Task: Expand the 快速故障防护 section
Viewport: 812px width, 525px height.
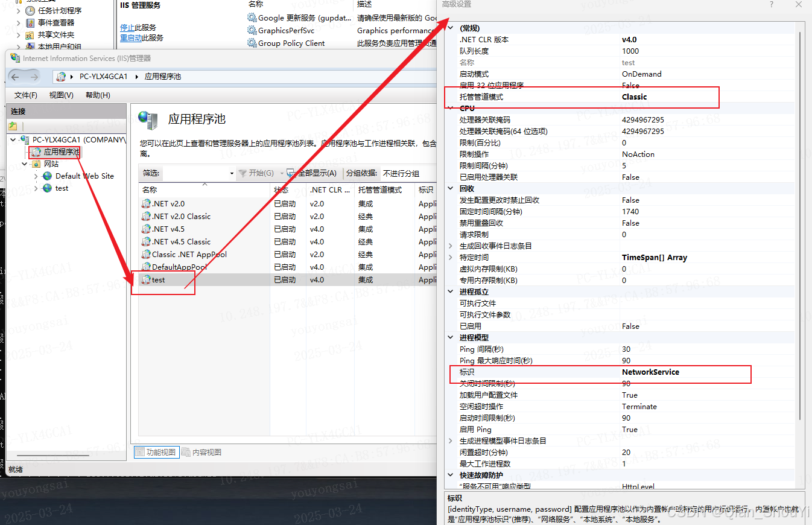Action: click(449, 475)
